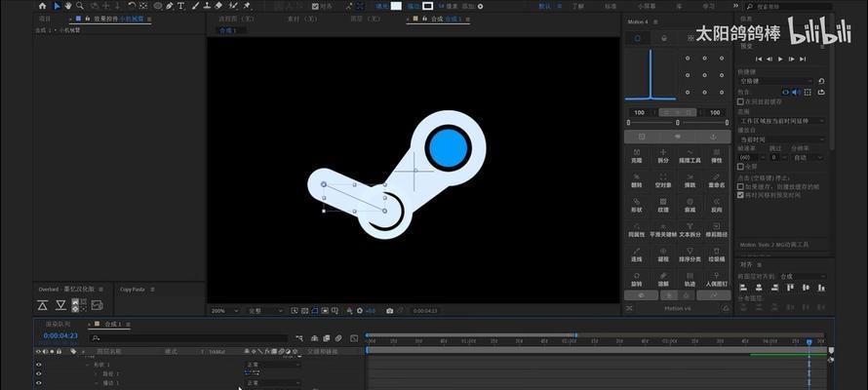
Task: Switch to the 渲染队列 render queue tab
Action: coord(58,324)
